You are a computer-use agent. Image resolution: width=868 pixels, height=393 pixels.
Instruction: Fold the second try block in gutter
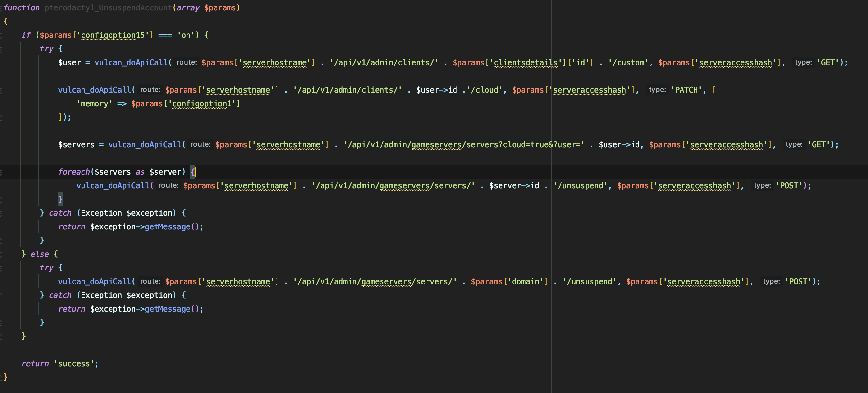pos(1,268)
